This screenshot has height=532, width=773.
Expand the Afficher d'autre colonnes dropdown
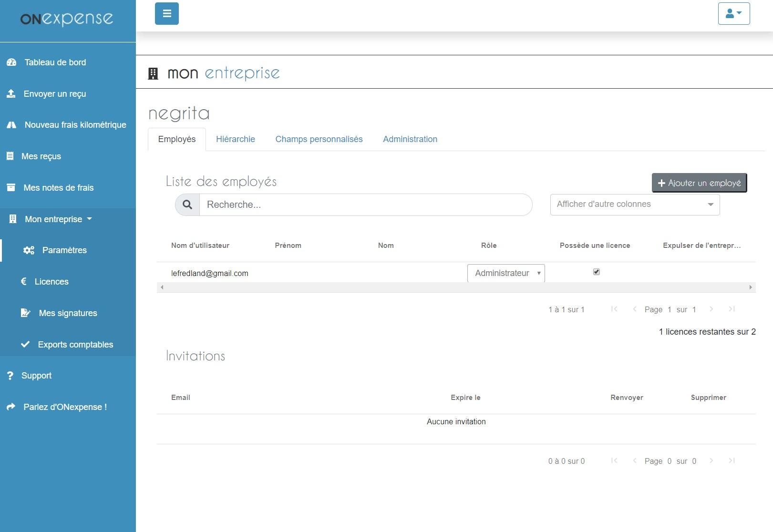[634, 204]
